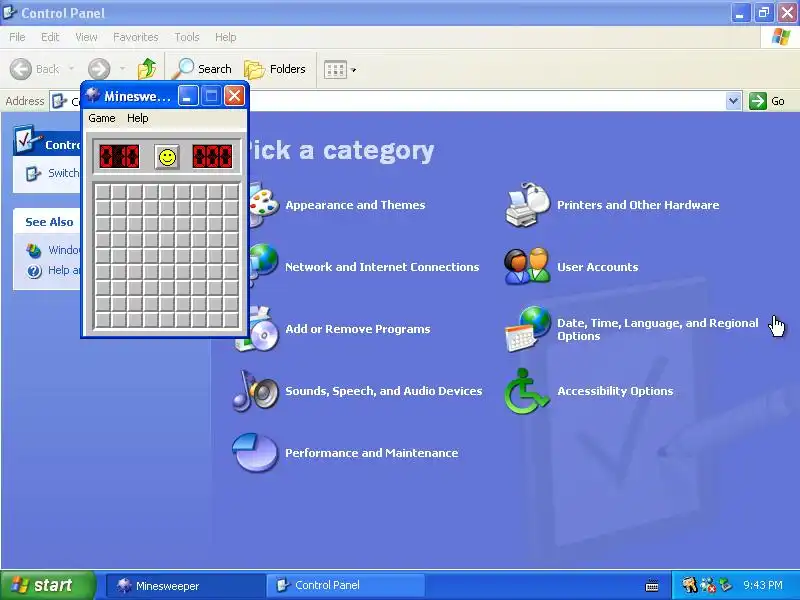Open Network and Internet Connections link
This screenshot has height=600, width=800.
[x=382, y=267]
